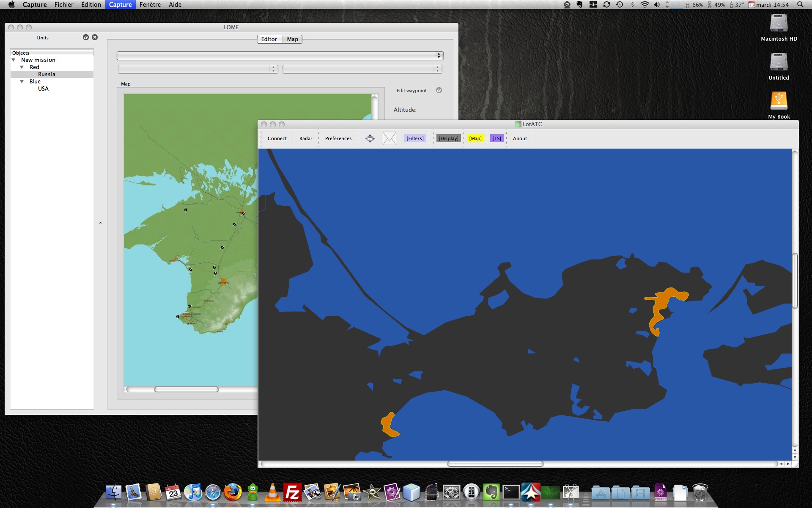Launch VLC from the Dock
This screenshot has width=812, height=508.
[x=273, y=492]
